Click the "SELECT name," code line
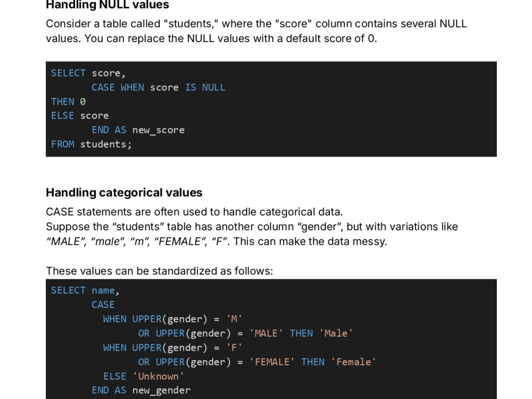 85,290
